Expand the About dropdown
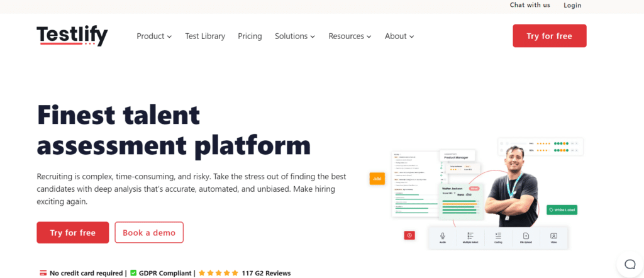Image resolution: width=644 pixels, height=278 pixels. [x=399, y=36]
